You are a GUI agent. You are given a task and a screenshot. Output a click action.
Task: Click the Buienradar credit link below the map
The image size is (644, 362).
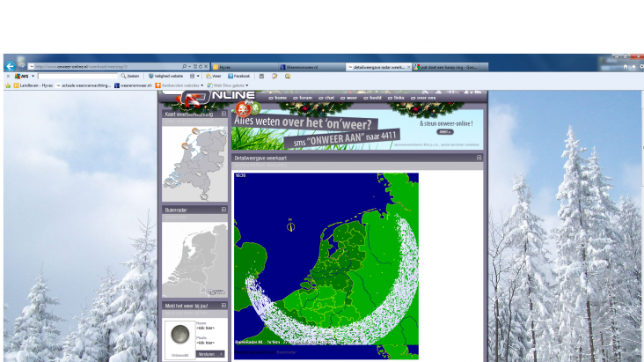[x=286, y=352]
